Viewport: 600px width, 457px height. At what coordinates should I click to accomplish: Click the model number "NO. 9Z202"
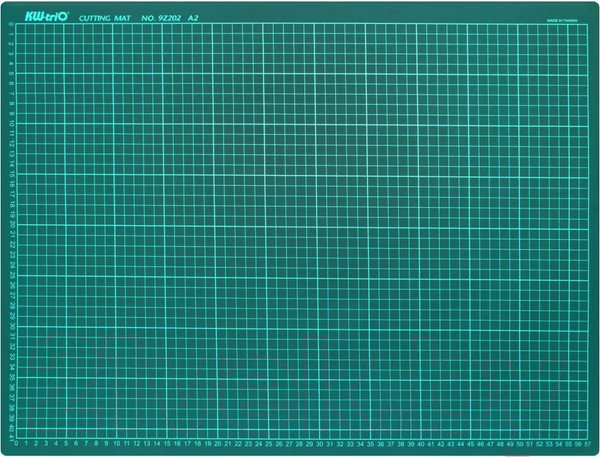(x=161, y=18)
